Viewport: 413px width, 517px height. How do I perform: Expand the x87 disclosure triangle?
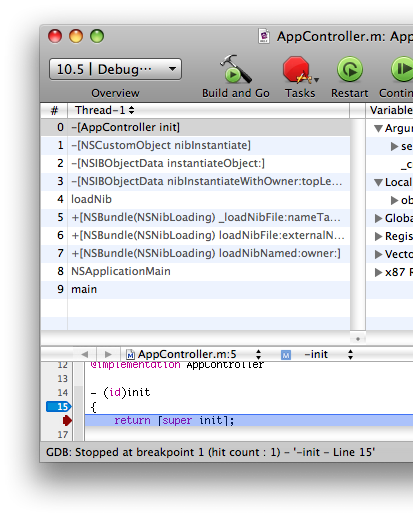[x=378, y=272]
